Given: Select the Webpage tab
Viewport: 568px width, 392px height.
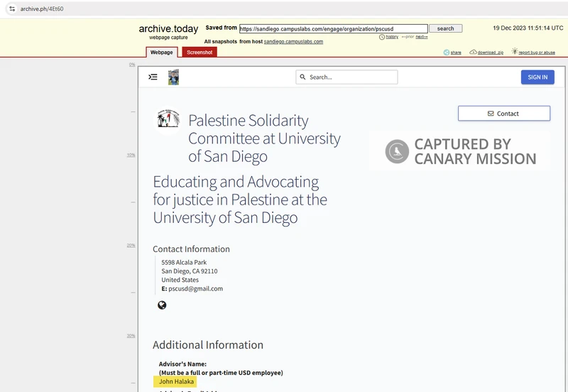Looking at the screenshot, I should (161, 53).
